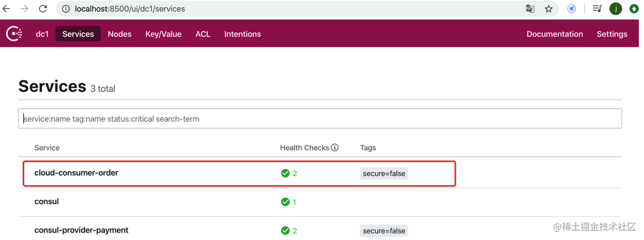Click the blue bird extension icon

tap(572, 9)
